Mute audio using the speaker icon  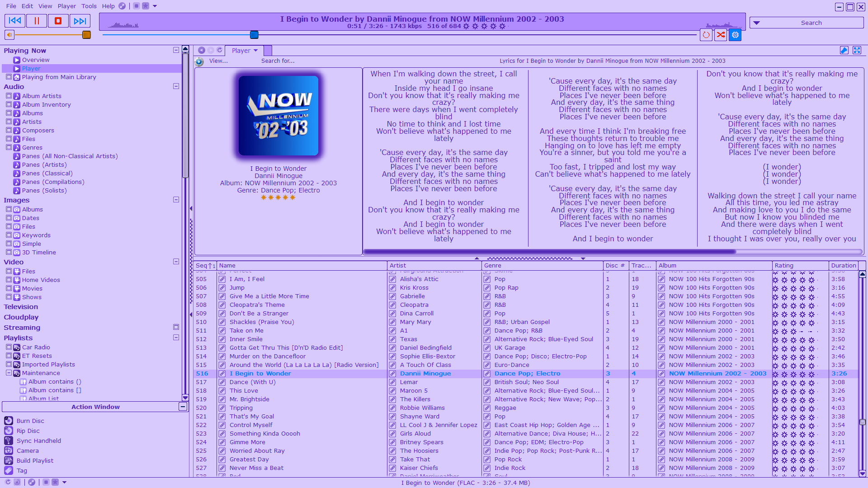point(9,35)
